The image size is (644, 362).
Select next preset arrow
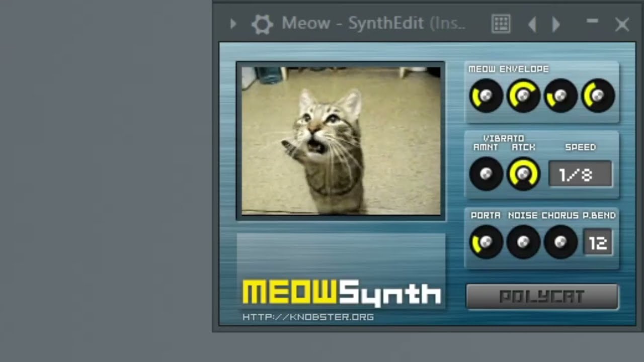coord(556,25)
